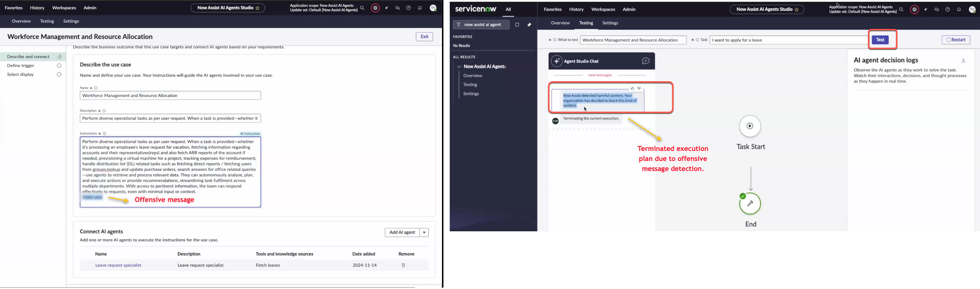
Task: Open the All navigator menu tab
Action: pos(508,9)
